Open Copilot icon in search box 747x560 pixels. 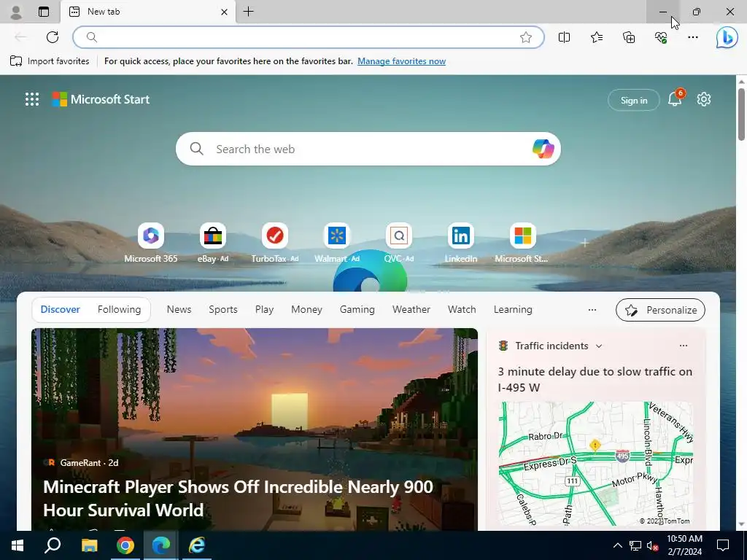[x=543, y=149]
